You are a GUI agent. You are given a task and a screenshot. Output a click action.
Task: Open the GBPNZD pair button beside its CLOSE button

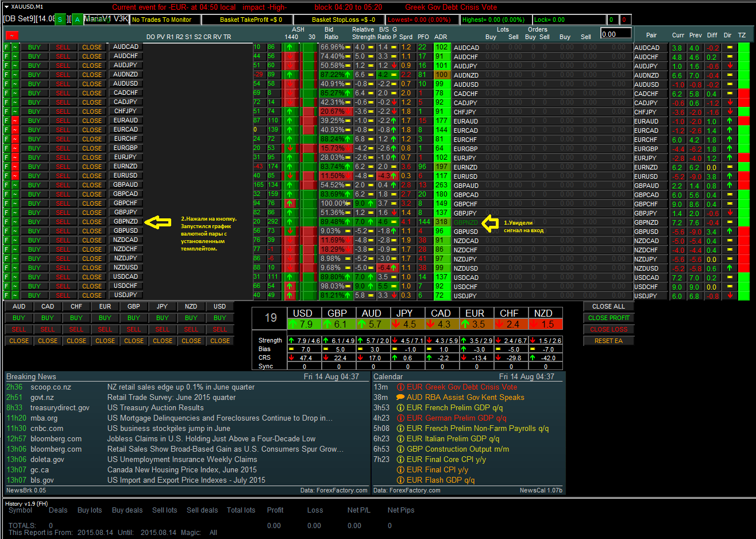pos(126,221)
